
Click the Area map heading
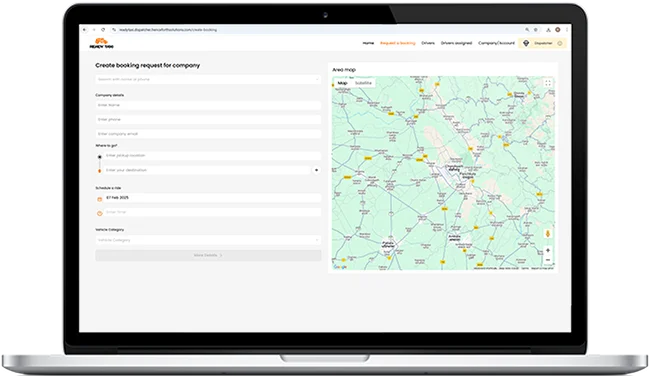coord(344,70)
